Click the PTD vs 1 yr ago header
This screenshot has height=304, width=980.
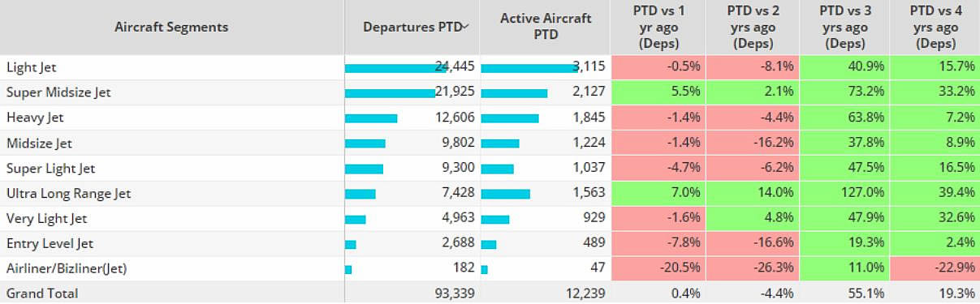point(658,28)
